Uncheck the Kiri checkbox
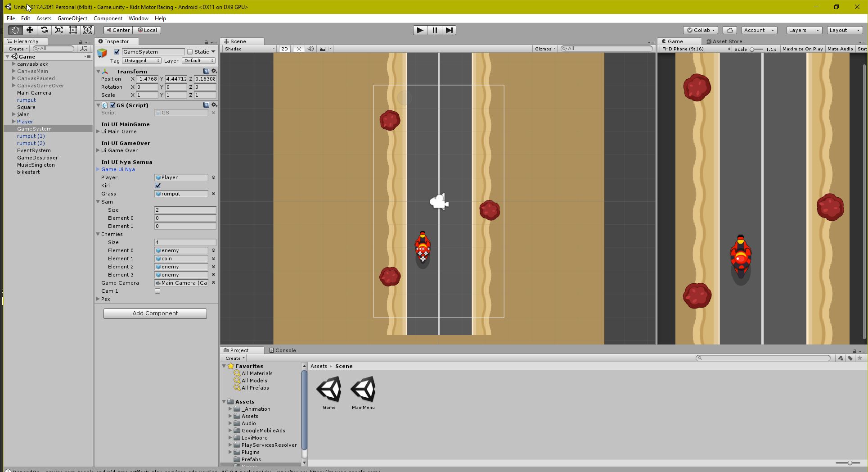 pos(158,186)
